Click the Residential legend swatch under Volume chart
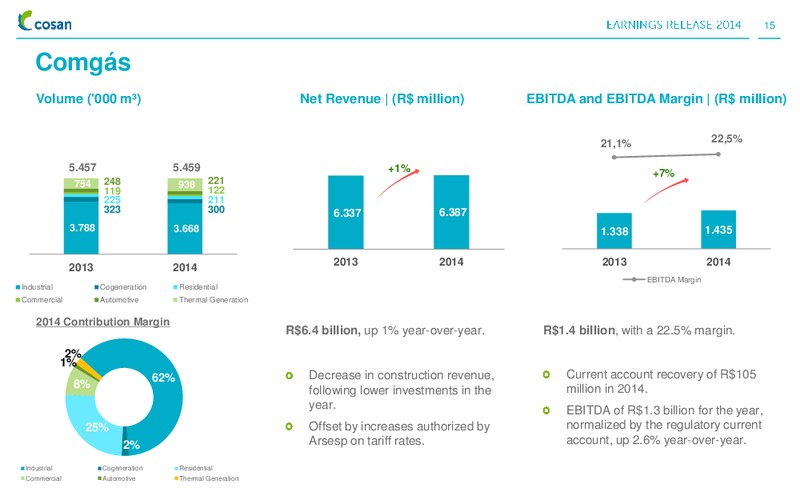Image resolution: width=800 pixels, height=500 pixels. [176, 287]
